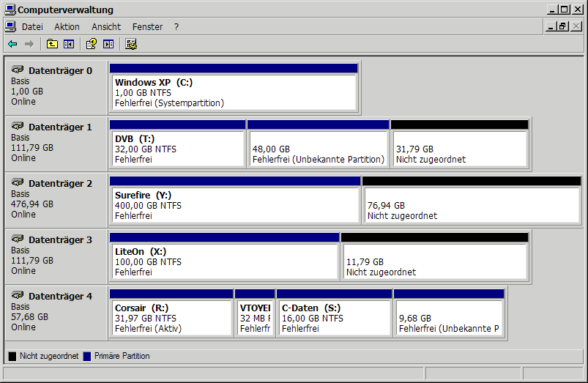The height and width of the screenshot is (383, 588).
Task: Select the Datenträger 1 disk icon
Action: coord(18,126)
